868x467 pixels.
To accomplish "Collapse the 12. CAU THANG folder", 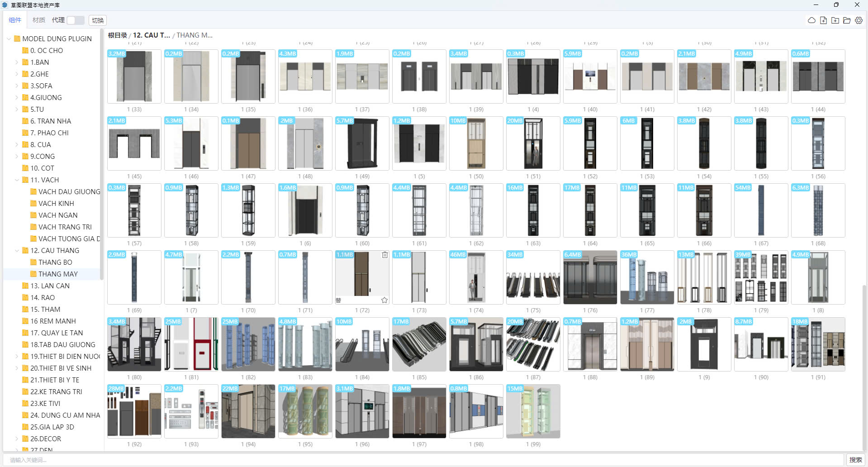I will coord(17,251).
